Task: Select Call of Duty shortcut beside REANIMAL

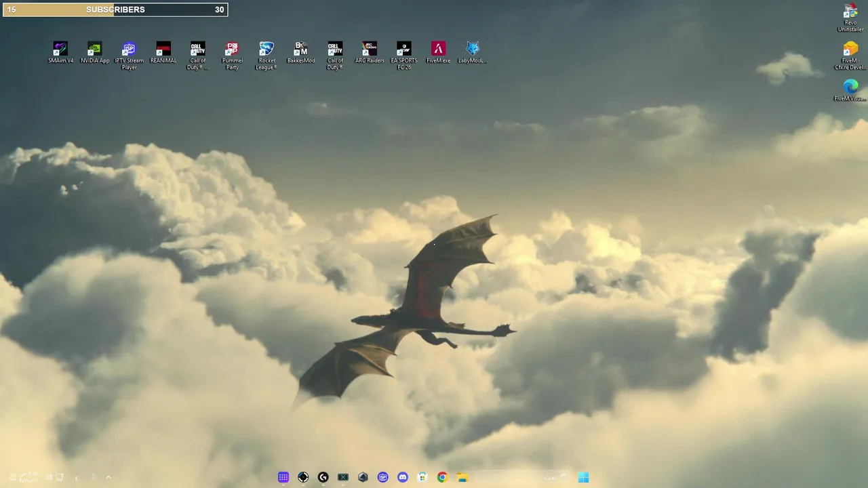Action: click(x=197, y=56)
